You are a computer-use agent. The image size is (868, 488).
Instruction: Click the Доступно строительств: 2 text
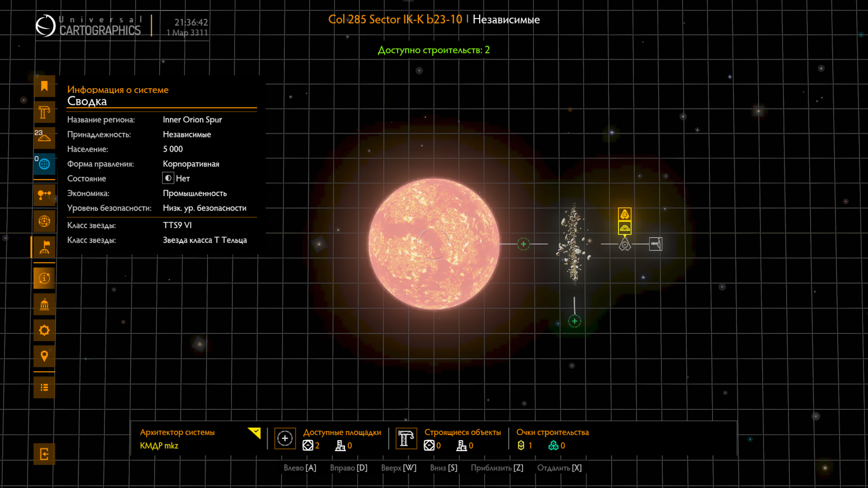coord(434,50)
